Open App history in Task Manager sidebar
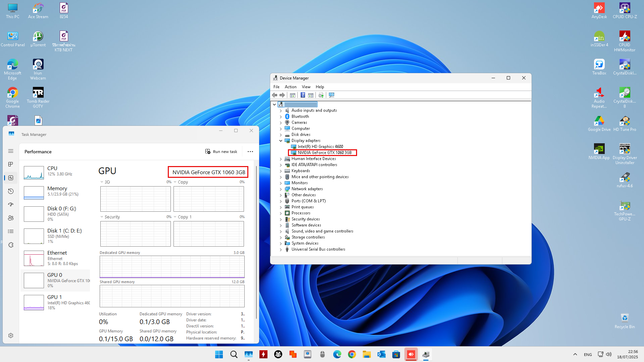Viewport: 644px width, 362px height. click(x=11, y=191)
